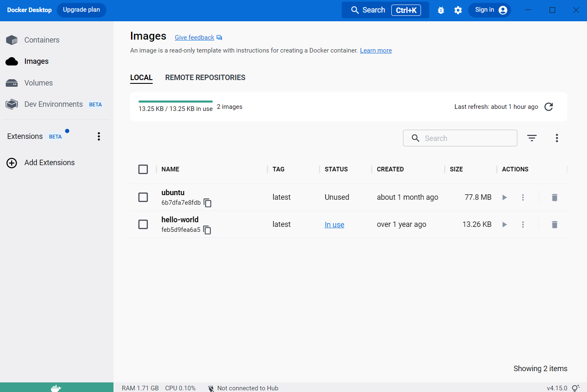Copy ubuntu image ID

(207, 203)
